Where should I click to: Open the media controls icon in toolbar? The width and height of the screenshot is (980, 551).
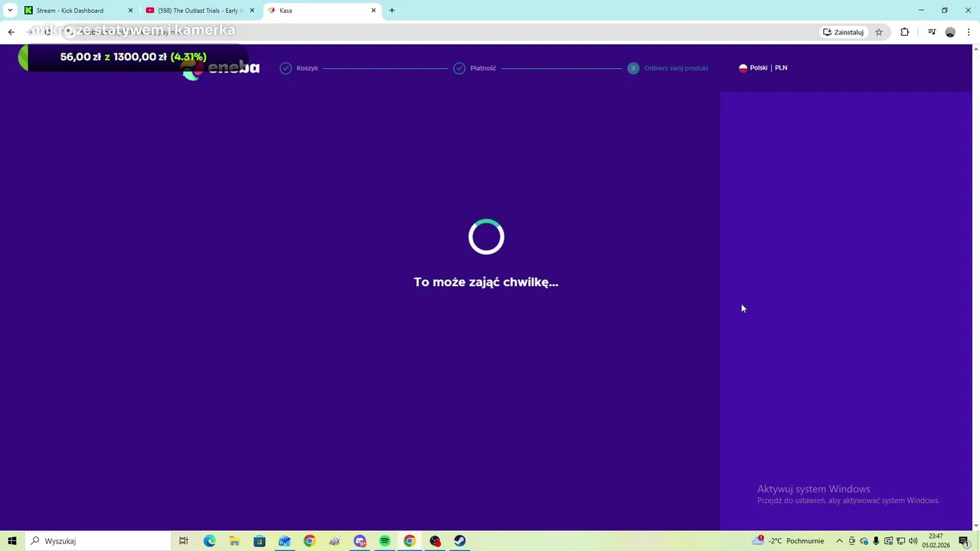(x=932, y=32)
